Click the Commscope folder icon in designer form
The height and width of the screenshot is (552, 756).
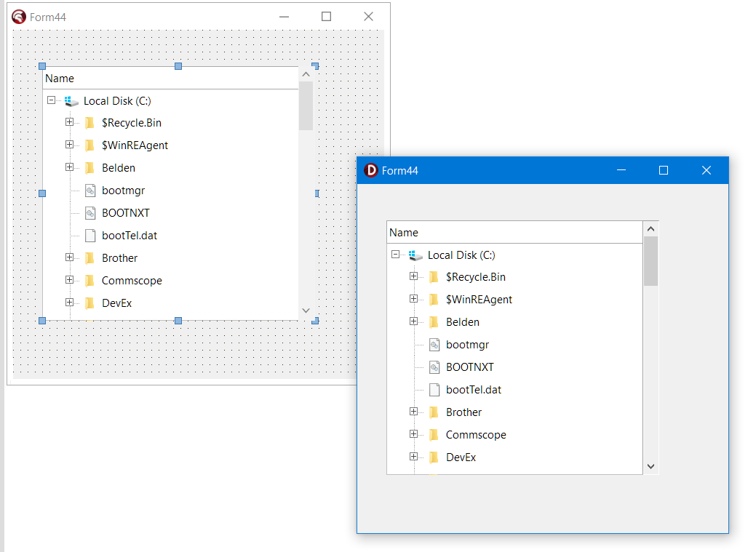click(x=90, y=281)
